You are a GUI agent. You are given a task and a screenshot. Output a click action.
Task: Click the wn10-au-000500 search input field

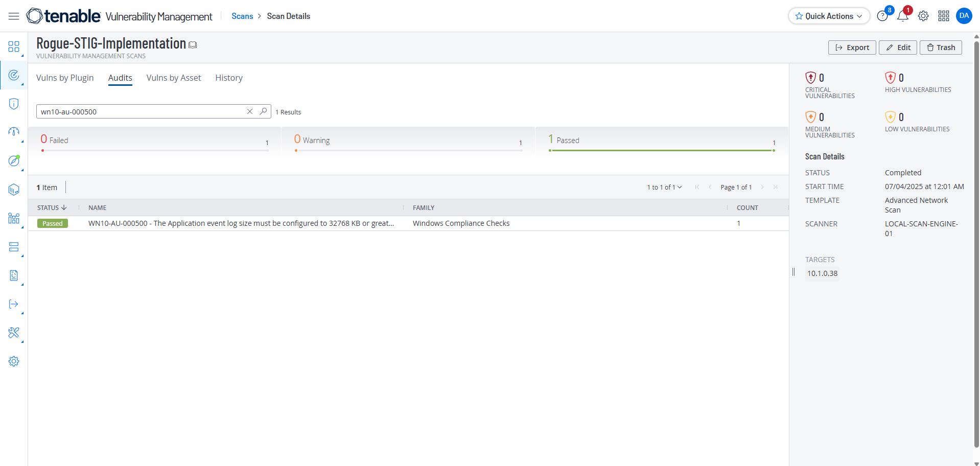(141, 111)
